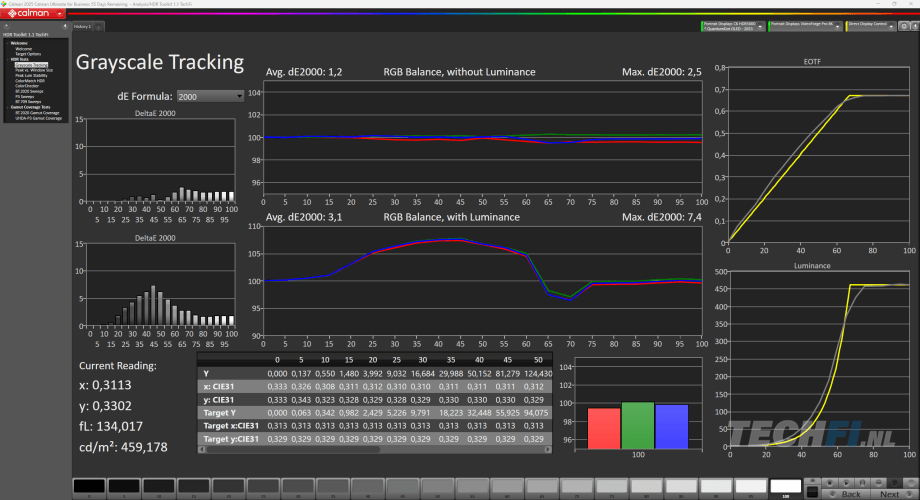
Task: Click the x: CIE31 row label
Action: pos(219,386)
